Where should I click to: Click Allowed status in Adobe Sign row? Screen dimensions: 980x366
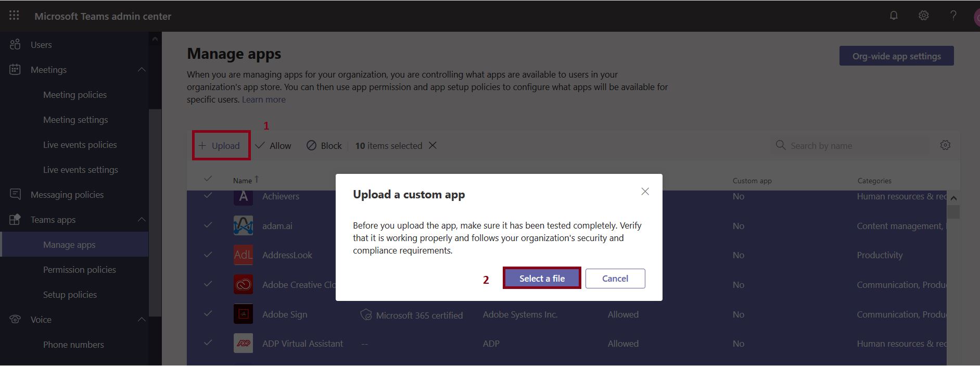623,314
